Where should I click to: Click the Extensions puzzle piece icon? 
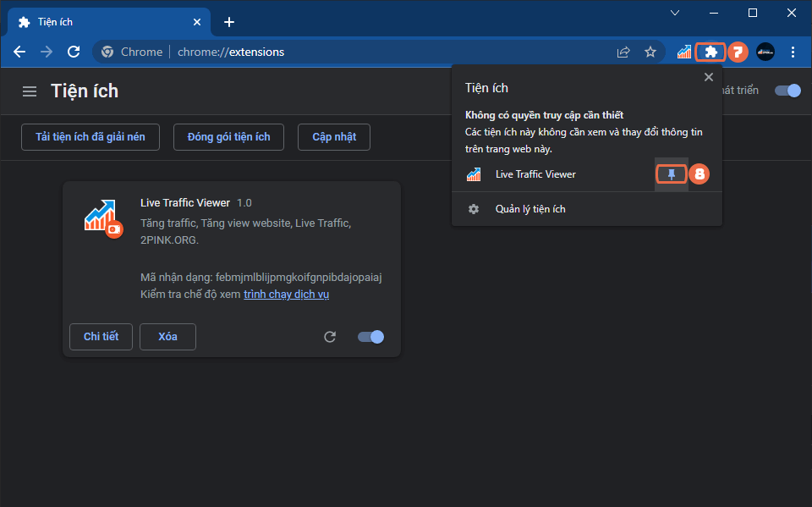710,52
